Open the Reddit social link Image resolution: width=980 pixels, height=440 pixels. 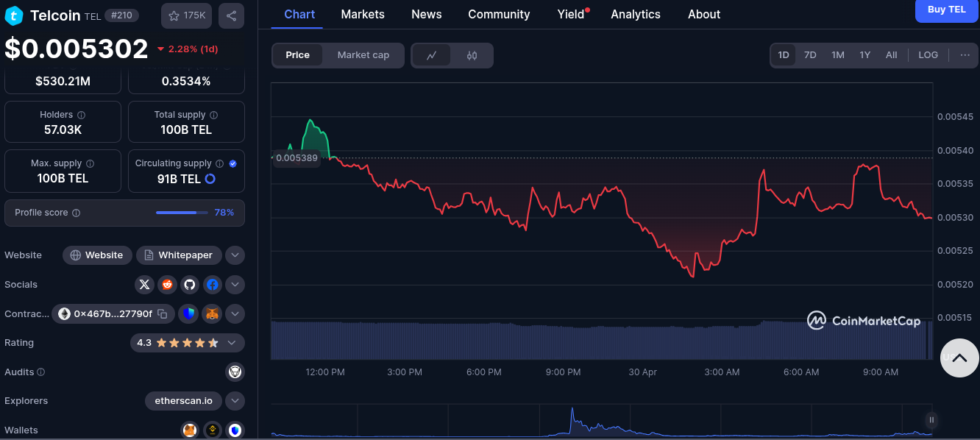click(167, 285)
